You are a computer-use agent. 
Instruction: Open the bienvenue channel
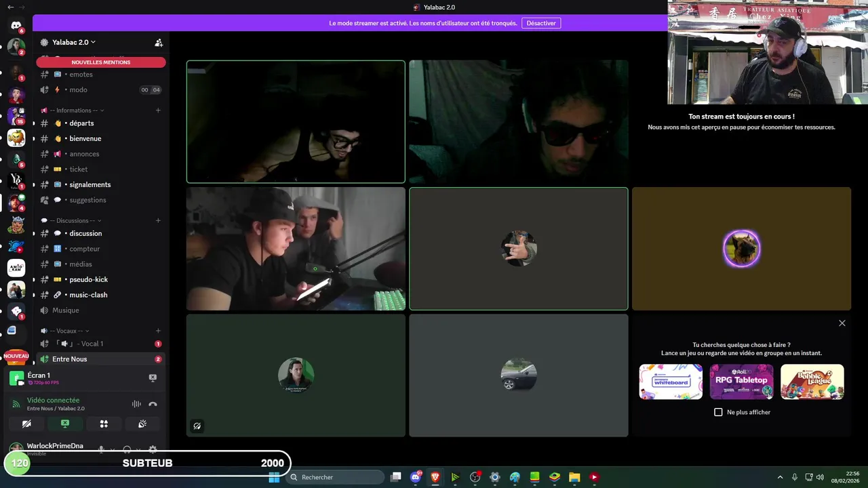(101, 138)
